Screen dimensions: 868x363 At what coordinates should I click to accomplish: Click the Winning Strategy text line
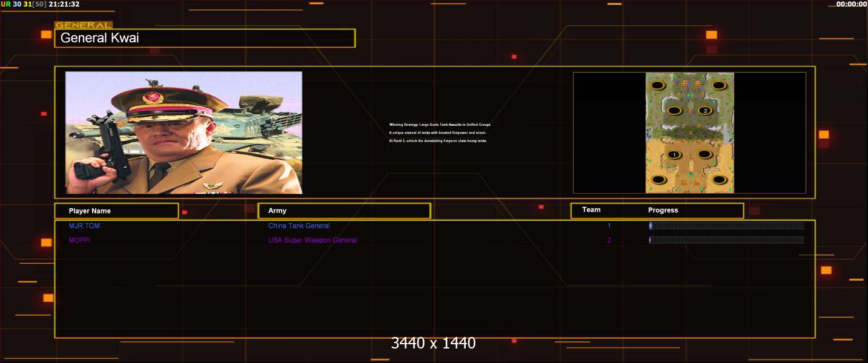coord(440,125)
